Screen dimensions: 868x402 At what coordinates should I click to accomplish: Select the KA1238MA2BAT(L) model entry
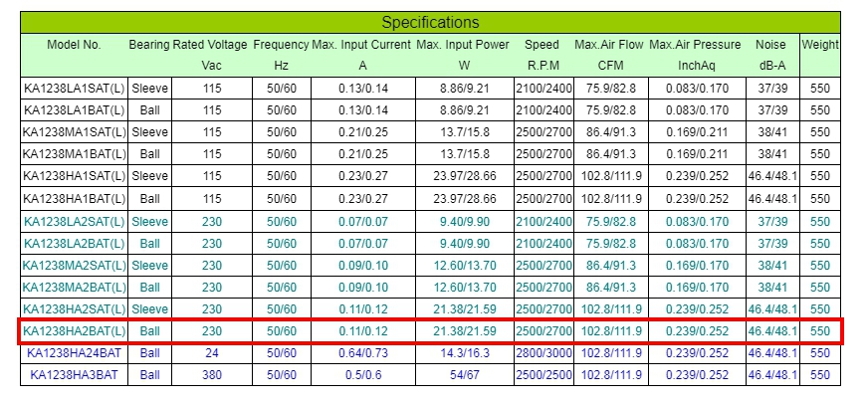coord(75,287)
